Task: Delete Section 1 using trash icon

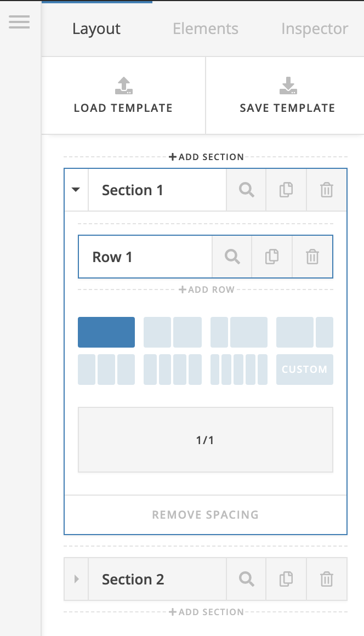Action: pyautogui.click(x=327, y=190)
